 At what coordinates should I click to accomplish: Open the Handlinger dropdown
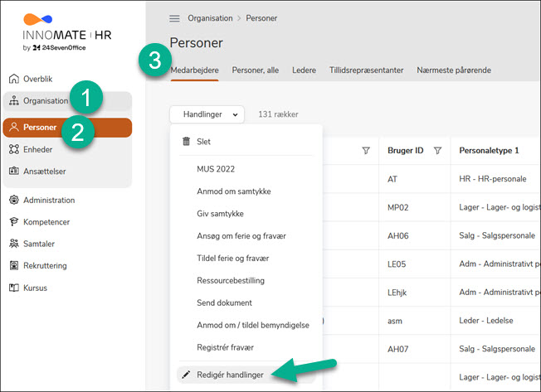click(207, 114)
